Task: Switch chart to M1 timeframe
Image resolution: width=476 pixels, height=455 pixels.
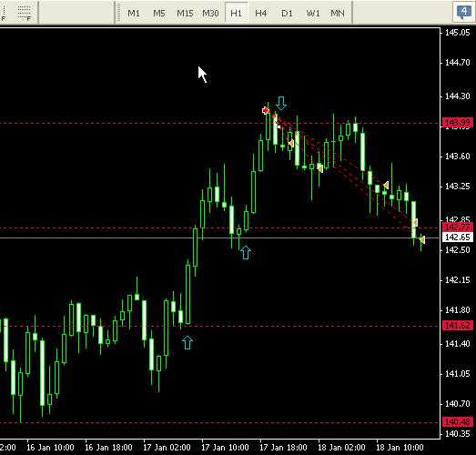Action: tap(134, 14)
